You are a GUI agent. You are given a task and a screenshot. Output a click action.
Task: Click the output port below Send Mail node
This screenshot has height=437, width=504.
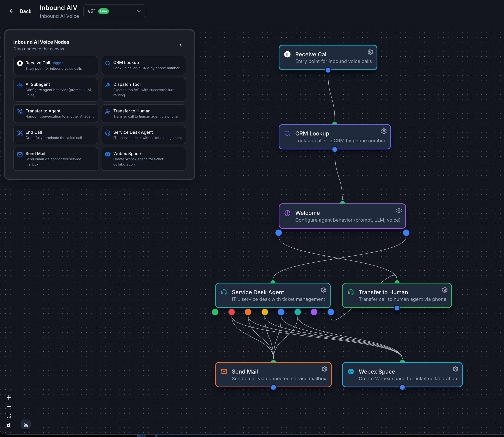[274, 387]
